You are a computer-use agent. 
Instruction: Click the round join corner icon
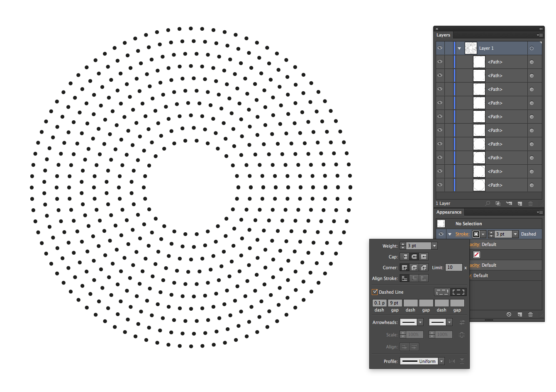point(414,268)
